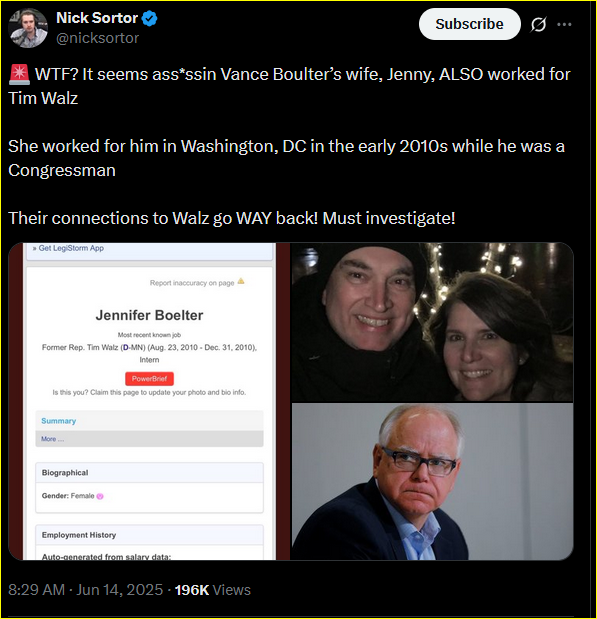
Task: Click the 196K Views count
Action: [x=212, y=590]
